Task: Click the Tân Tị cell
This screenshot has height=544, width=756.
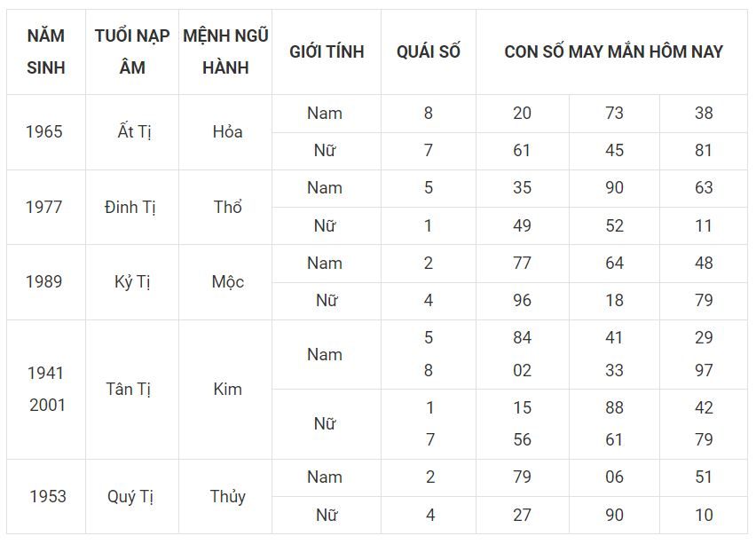Action: click(129, 389)
